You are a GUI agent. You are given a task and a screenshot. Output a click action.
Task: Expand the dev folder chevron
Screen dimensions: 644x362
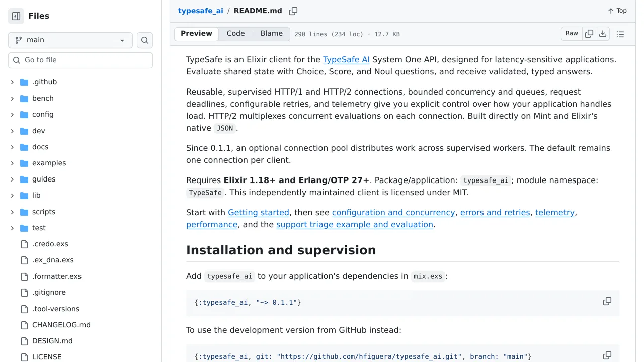[x=12, y=131]
